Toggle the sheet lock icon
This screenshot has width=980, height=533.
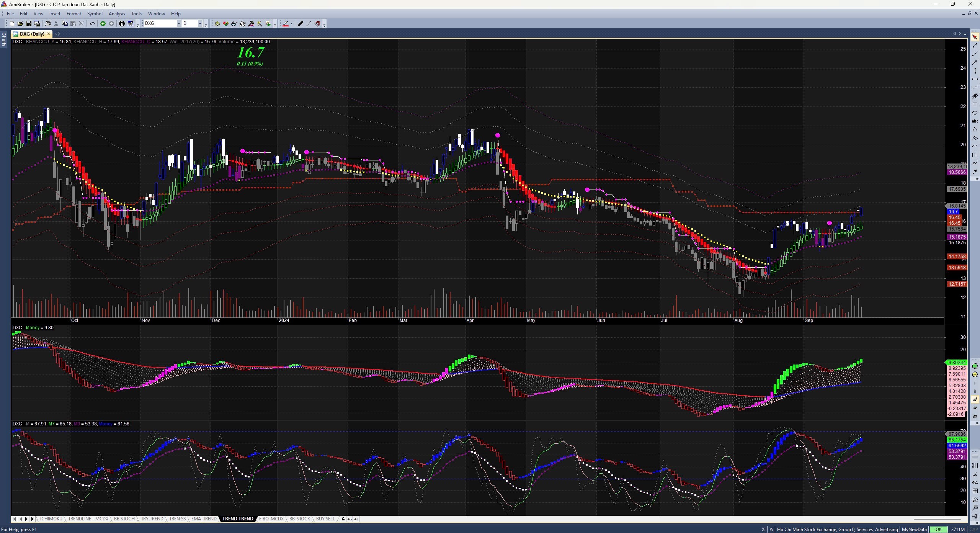[x=343, y=519]
